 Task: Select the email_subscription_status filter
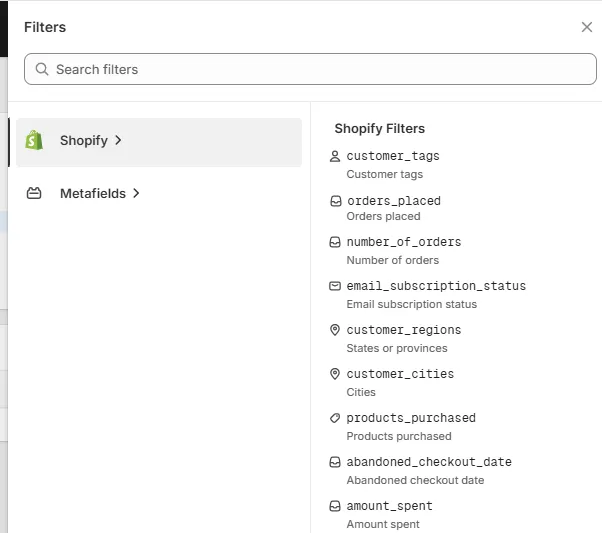pyautogui.click(x=436, y=286)
